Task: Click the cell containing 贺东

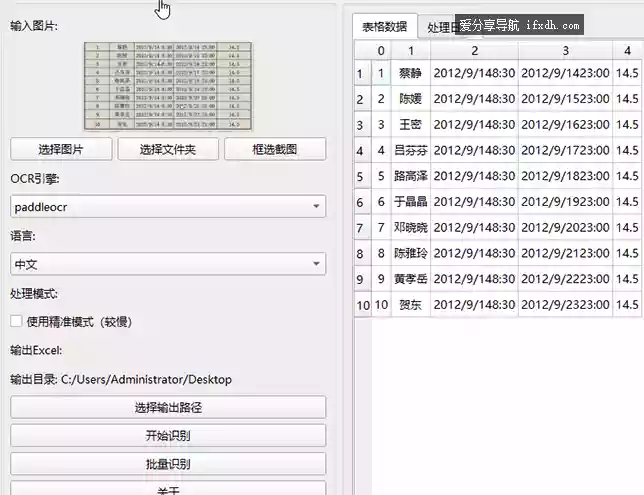Action: 411,305
